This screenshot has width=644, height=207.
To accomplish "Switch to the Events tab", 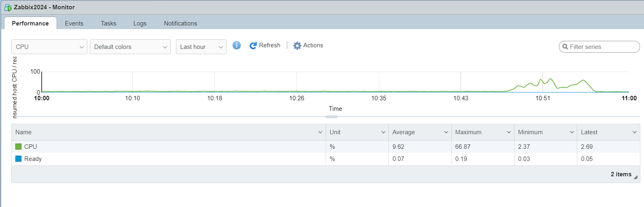I will tap(74, 23).
